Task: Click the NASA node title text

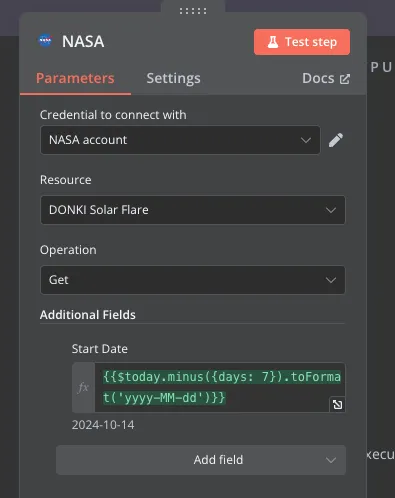Action: [83, 42]
